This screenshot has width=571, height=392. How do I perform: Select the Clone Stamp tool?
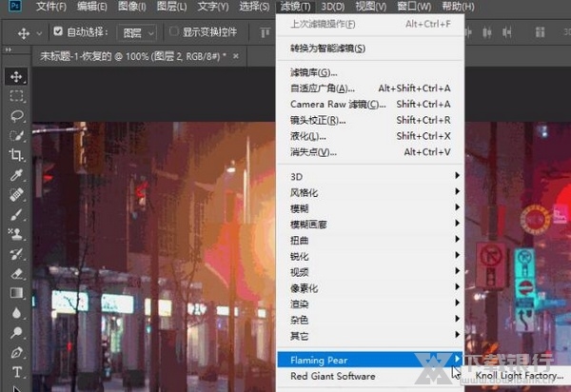tap(16, 234)
